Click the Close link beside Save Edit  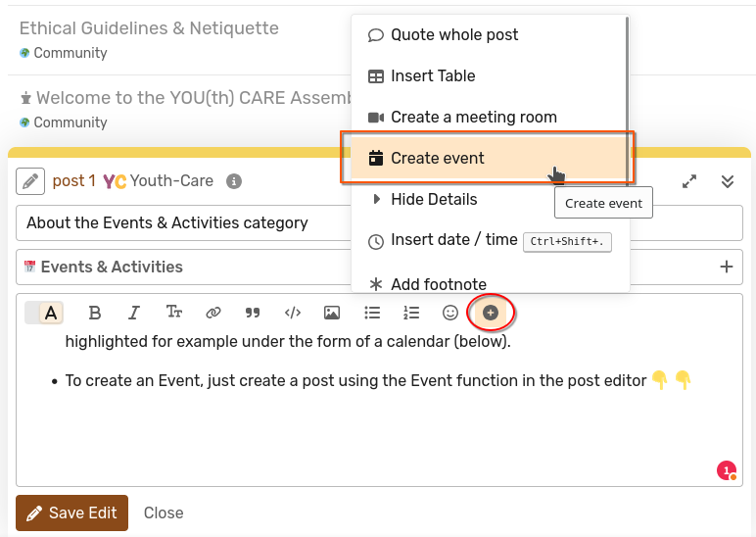click(164, 513)
